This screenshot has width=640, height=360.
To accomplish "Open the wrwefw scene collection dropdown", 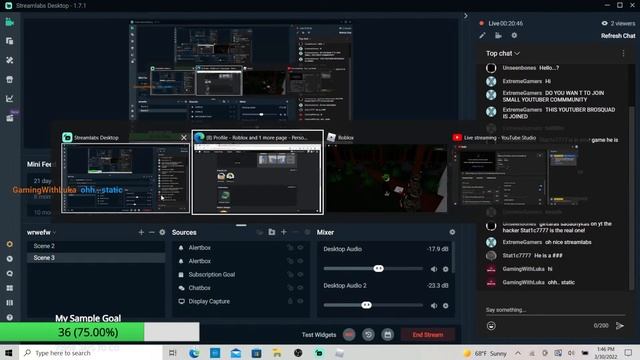I will click(41, 232).
